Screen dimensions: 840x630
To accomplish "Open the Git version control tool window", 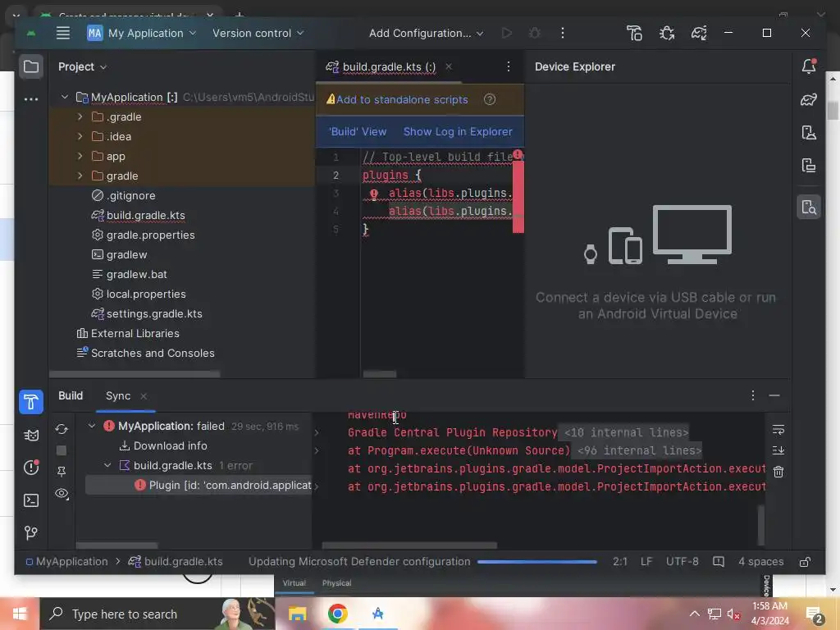I will pyautogui.click(x=31, y=532).
